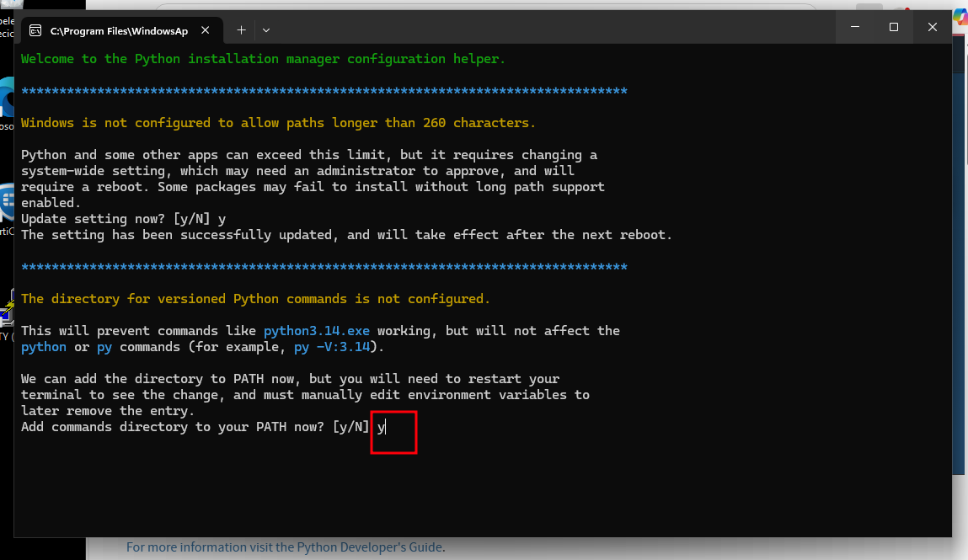Image resolution: width=968 pixels, height=560 pixels.
Task: Click the empty terminal title bar area
Action: click(548, 29)
